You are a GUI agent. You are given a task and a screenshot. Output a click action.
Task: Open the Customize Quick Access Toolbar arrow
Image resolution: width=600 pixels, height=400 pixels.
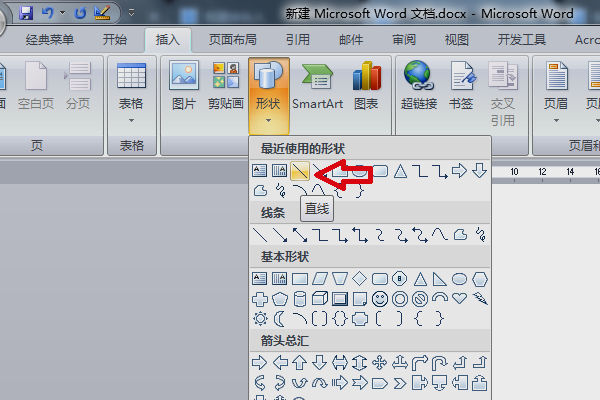[x=131, y=13]
